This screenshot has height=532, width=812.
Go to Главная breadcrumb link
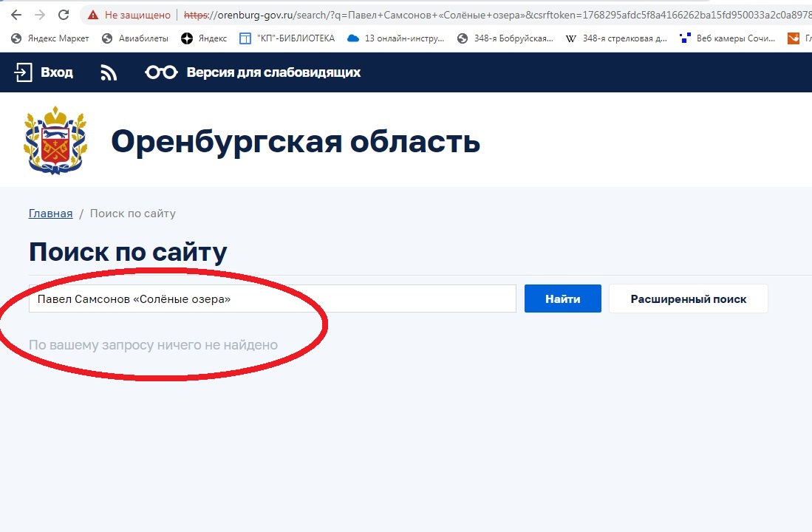pos(50,214)
